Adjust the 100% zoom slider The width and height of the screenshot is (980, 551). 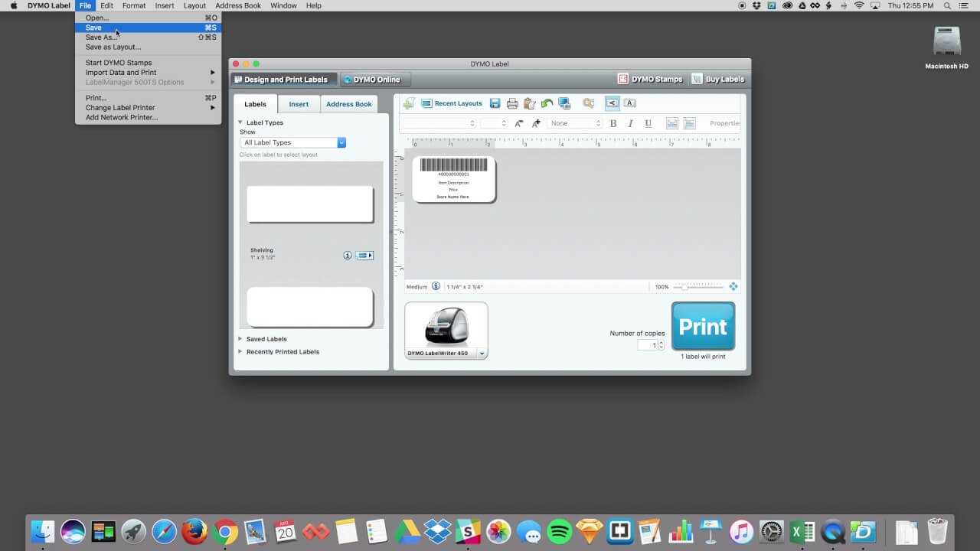pyautogui.click(x=697, y=287)
